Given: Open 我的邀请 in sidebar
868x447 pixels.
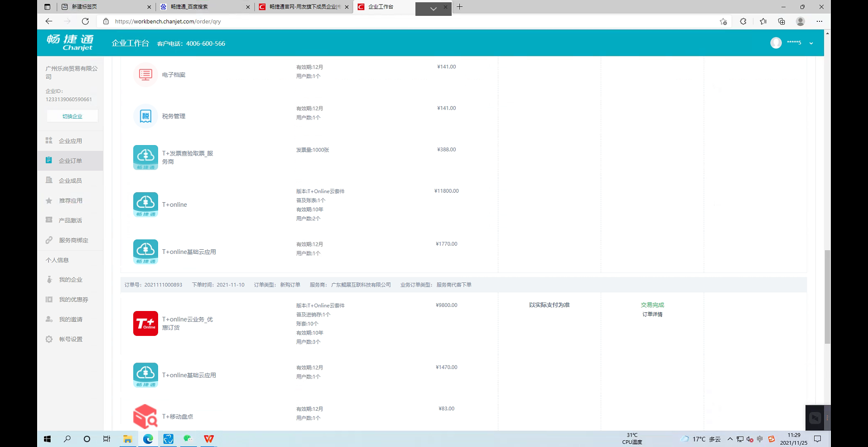Looking at the screenshot, I should [x=70, y=320].
